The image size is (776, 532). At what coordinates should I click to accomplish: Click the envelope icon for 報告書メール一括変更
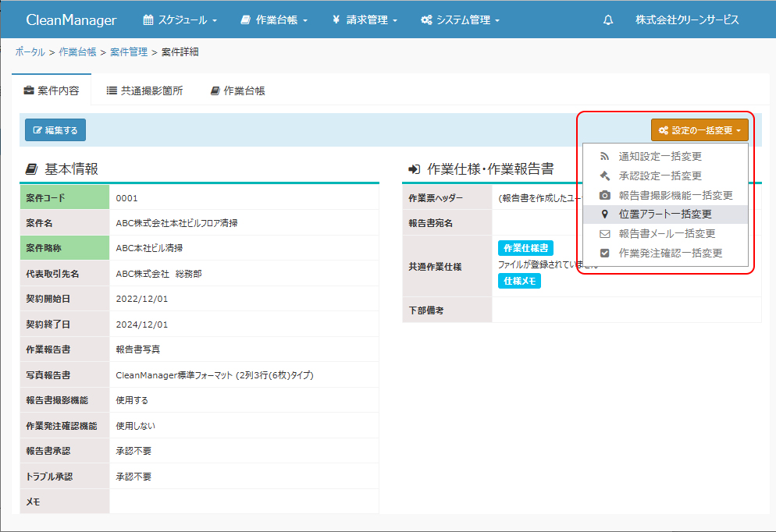604,234
